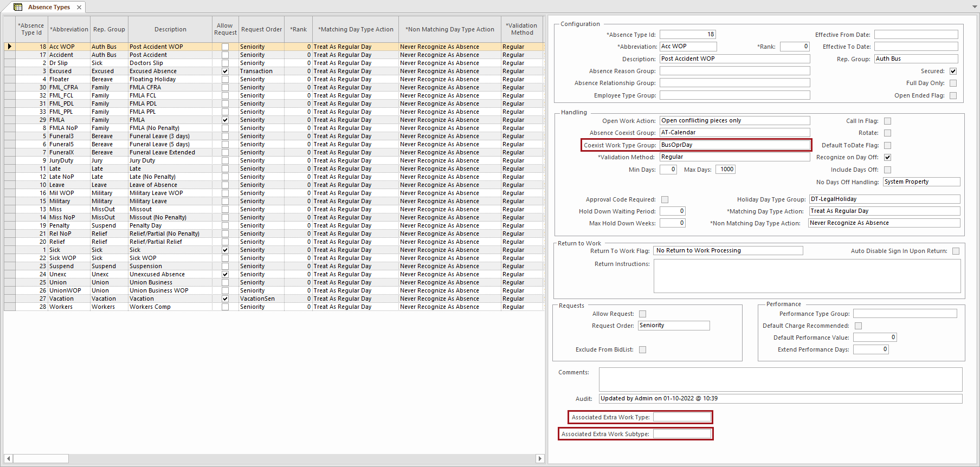Click the row selector arrow beside Acc WOP
Viewport: 980px width, 467px height.
9,47
